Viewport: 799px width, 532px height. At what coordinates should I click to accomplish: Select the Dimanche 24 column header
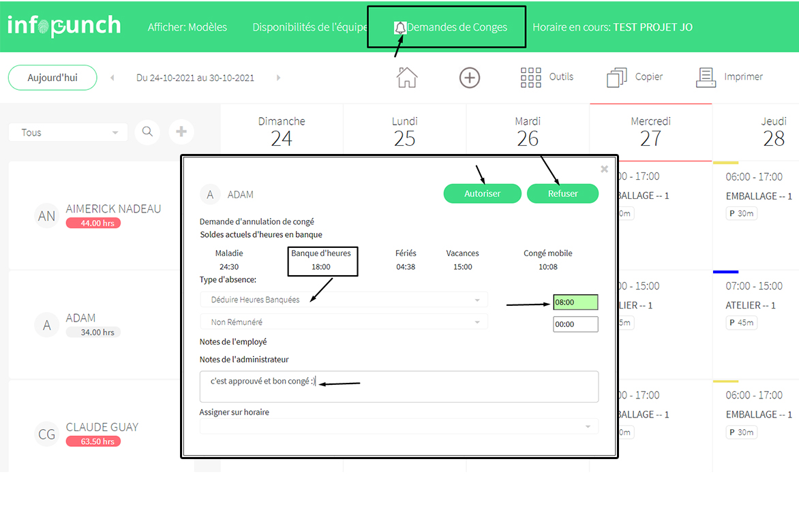coord(282,132)
